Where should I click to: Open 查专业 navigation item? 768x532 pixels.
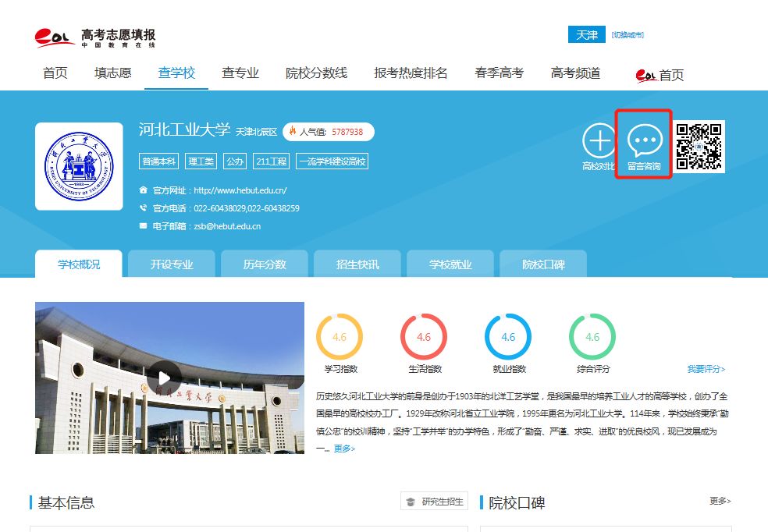click(240, 73)
